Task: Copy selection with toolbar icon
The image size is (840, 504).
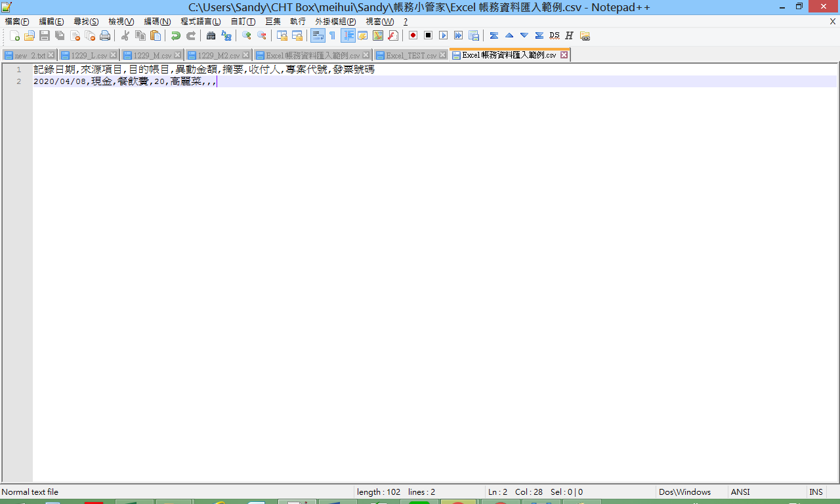Action: point(140,35)
